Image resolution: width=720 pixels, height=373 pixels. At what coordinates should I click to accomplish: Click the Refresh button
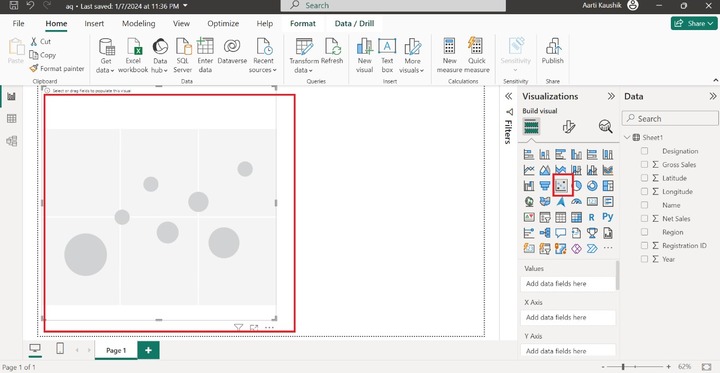[332, 51]
